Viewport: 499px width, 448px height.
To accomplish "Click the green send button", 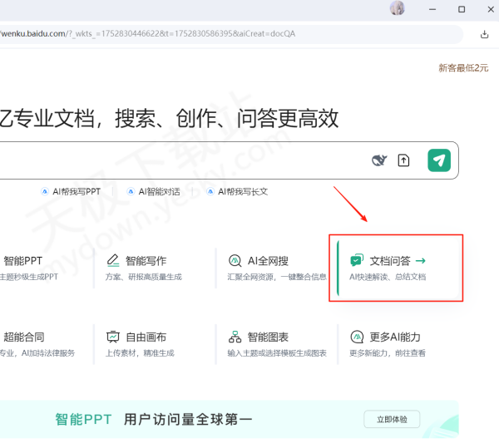I will [x=439, y=160].
